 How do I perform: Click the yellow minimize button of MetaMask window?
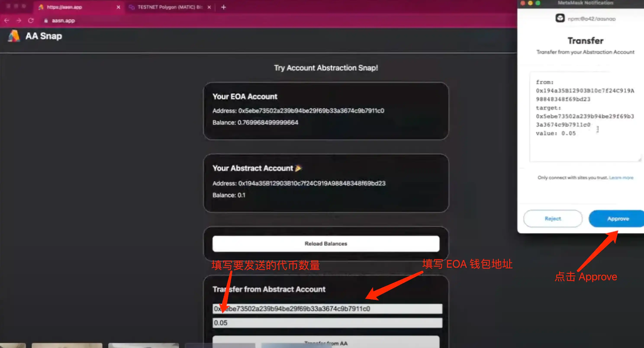(530, 3)
